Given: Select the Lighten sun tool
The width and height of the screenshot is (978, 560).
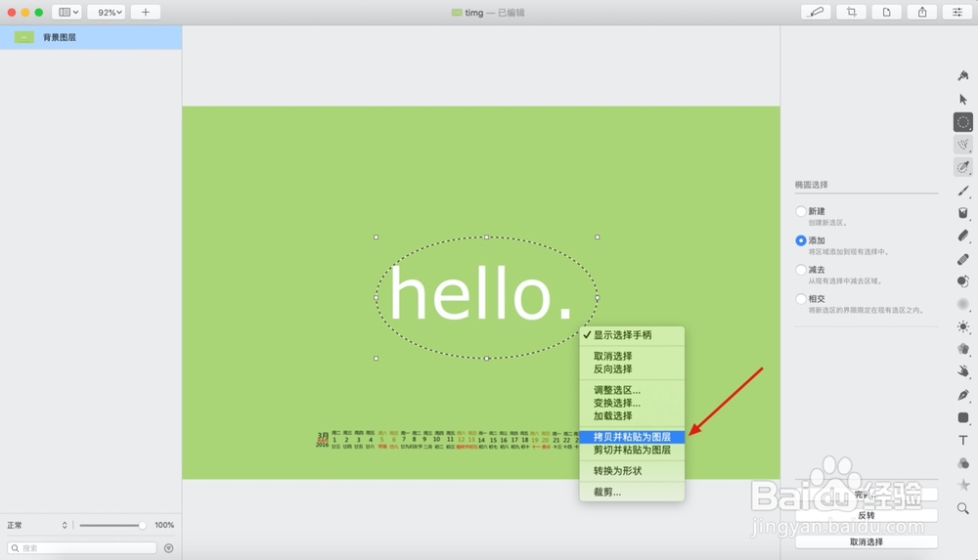Looking at the screenshot, I should [x=963, y=326].
